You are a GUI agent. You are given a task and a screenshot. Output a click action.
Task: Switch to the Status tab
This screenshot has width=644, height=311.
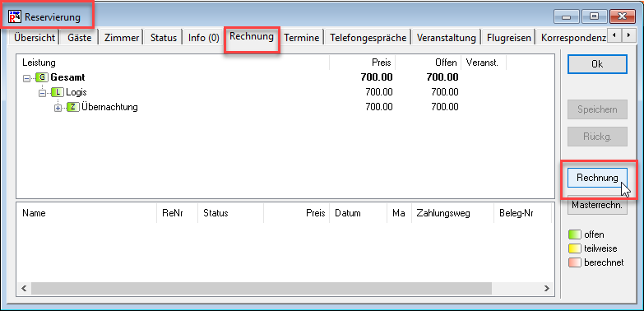(164, 38)
